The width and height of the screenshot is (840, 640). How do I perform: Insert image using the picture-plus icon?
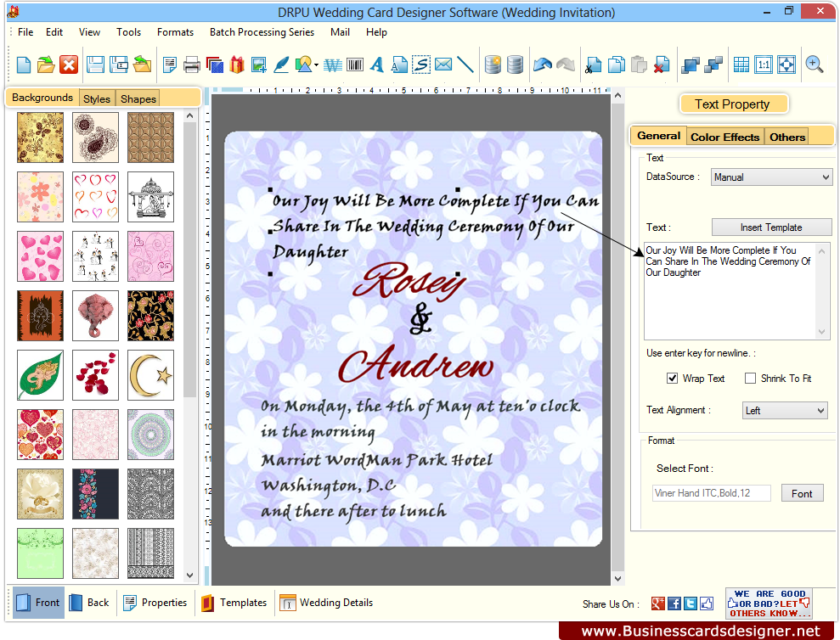259,65
